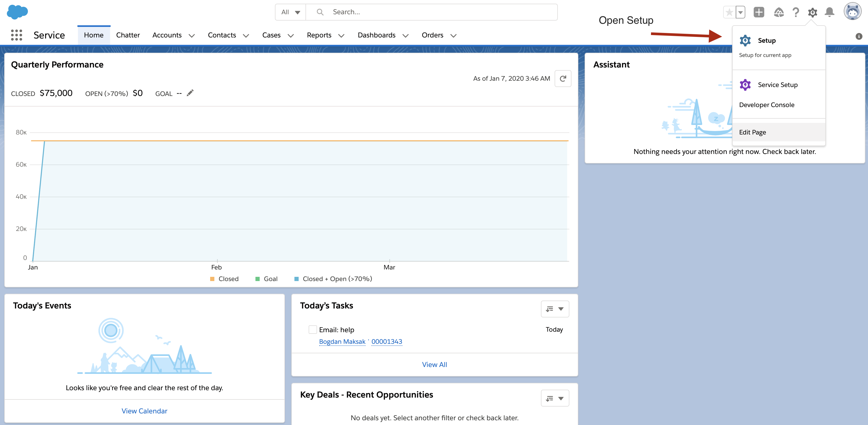Screen dimensions: 868x425
Task: Open the Chatter tab
Action: pos(128,35)
